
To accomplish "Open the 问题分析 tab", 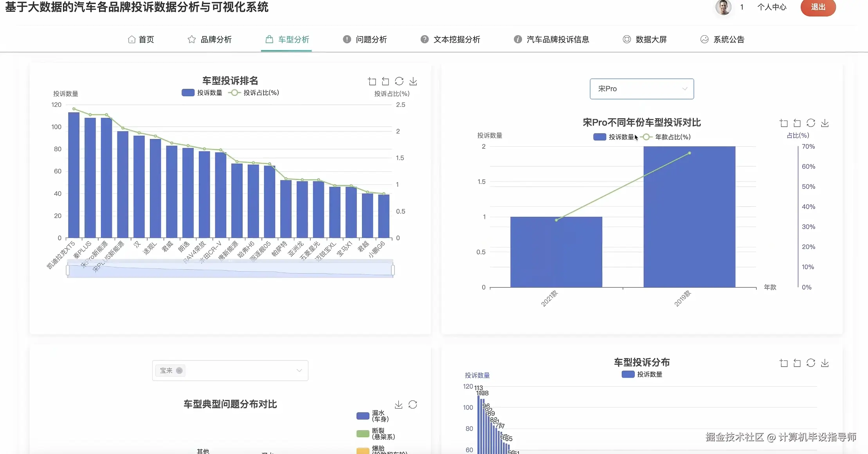I will coord(365,40).
